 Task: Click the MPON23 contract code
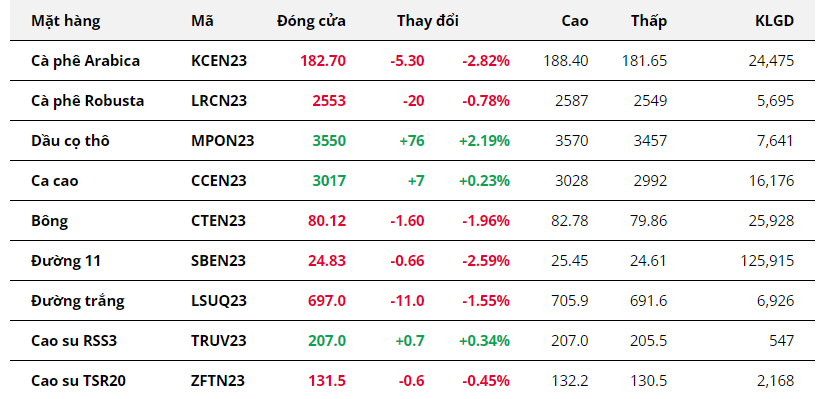coord(223,141)
